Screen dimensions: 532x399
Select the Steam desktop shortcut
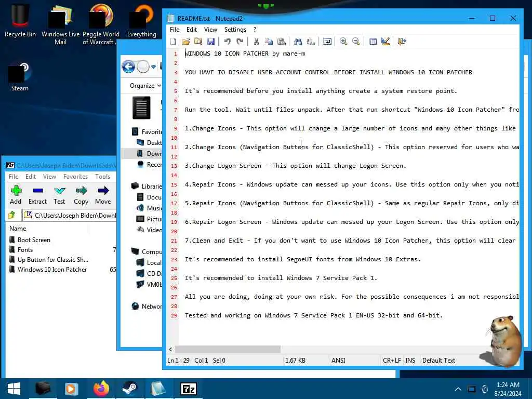point(20,76)
